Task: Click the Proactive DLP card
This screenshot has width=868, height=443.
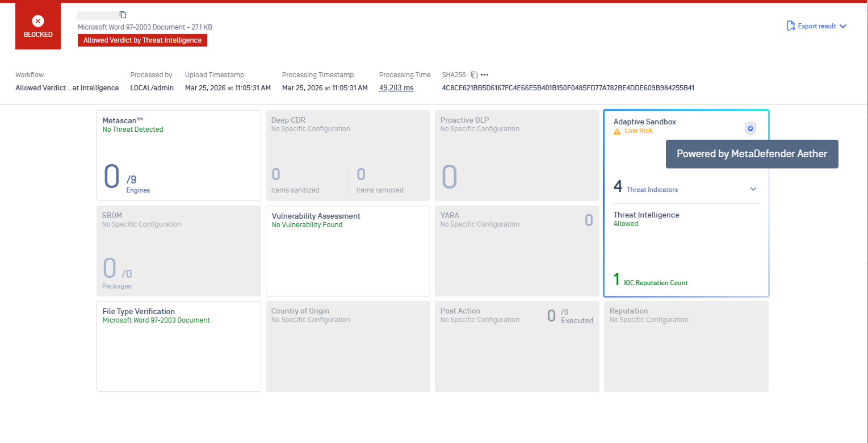Action: [517, 155]
